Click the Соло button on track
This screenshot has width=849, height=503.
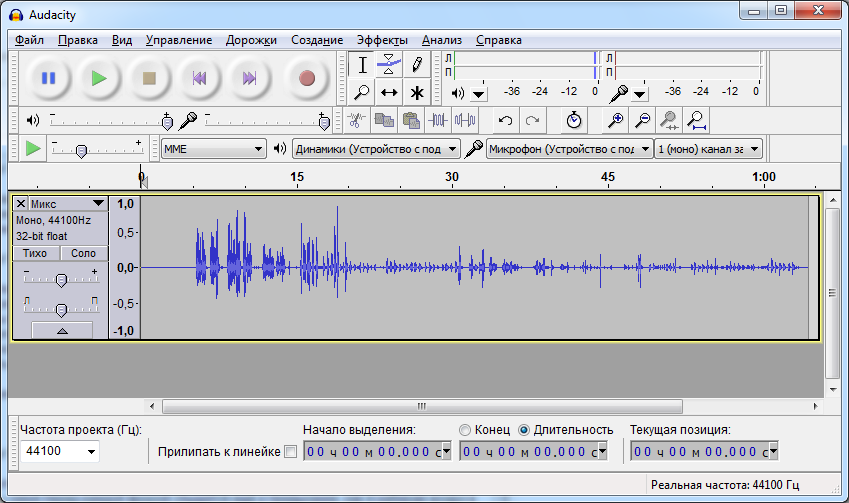click(x=84, y=254)
